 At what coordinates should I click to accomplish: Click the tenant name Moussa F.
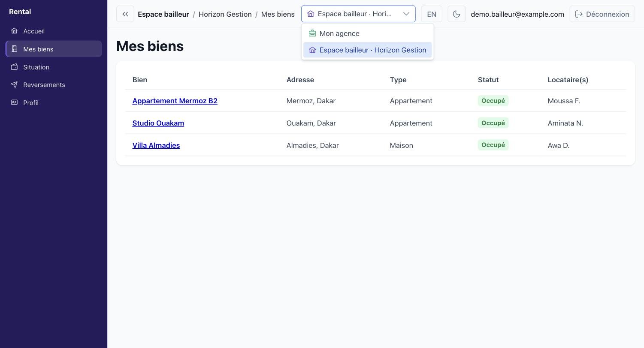(x=564, y=101)
